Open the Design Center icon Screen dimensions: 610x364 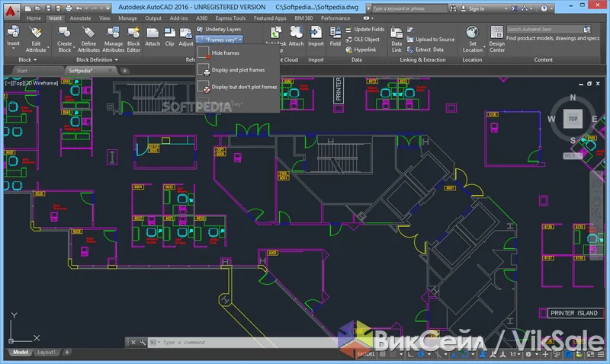[497, 32]
